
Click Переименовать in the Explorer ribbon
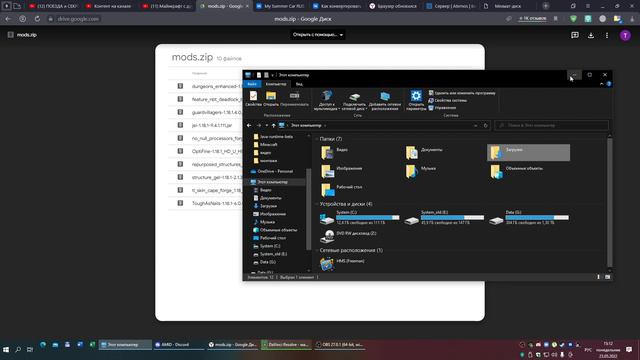click(294, 99)
